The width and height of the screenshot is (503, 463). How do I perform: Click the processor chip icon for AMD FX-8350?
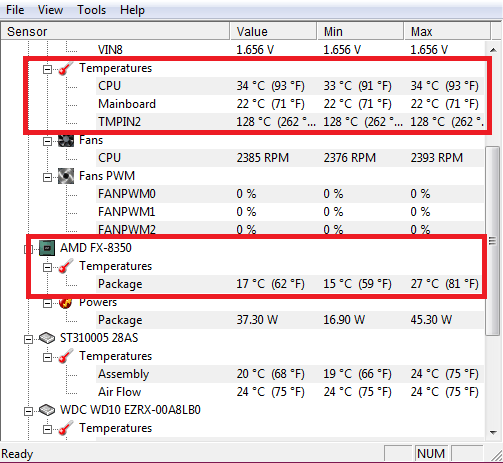click(x=47, y=248)
